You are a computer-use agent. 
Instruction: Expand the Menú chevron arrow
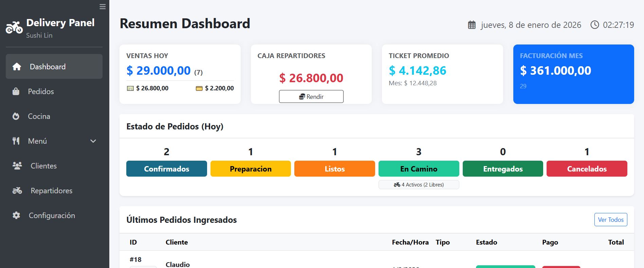[x=93, y=141]
